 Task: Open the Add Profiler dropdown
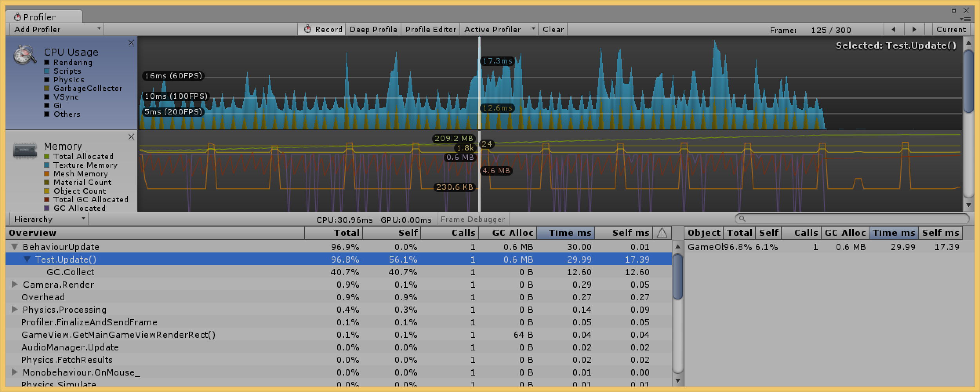(57, 29)
